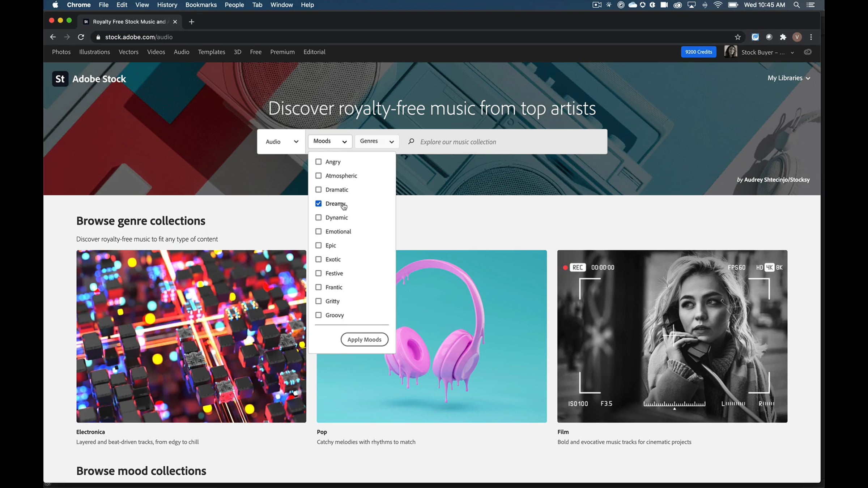Click the 9200 Credits button
The height and width of the screenshot is (488, 868).
click(x=698, y=52)
